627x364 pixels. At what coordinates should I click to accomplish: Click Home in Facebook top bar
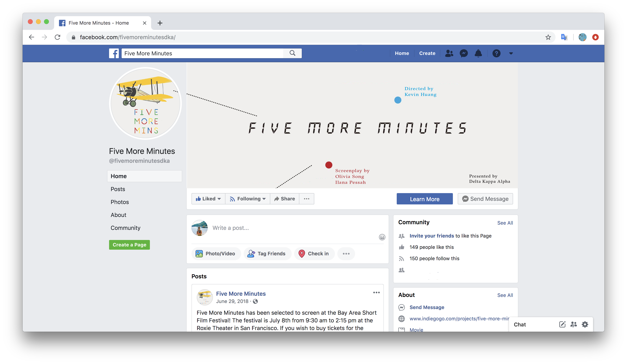tap(402, 53)
